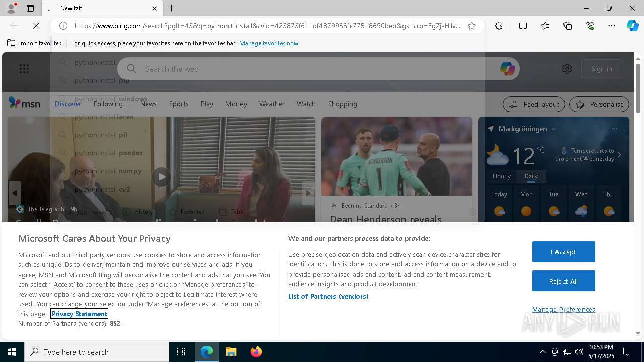Image resolution: width=644 pixels, height=362 pixels.
Task: Open weather card more options
Action: tap(614, 129)
